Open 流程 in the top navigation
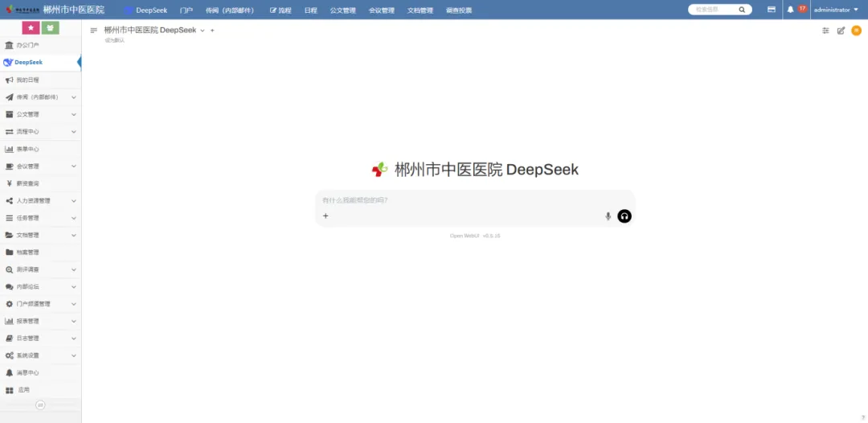The width and height of the screenshot is (868, 423). [x=280, y=10]
